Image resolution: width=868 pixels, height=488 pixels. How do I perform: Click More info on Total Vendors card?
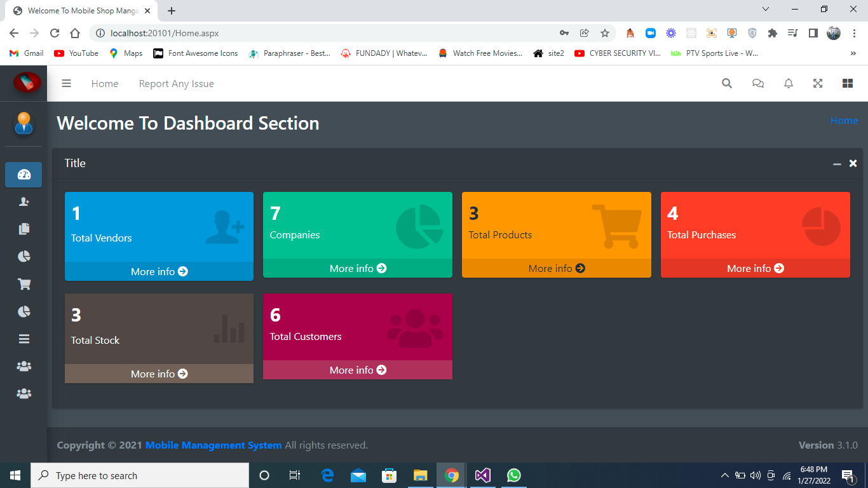[x=158, y=271]
